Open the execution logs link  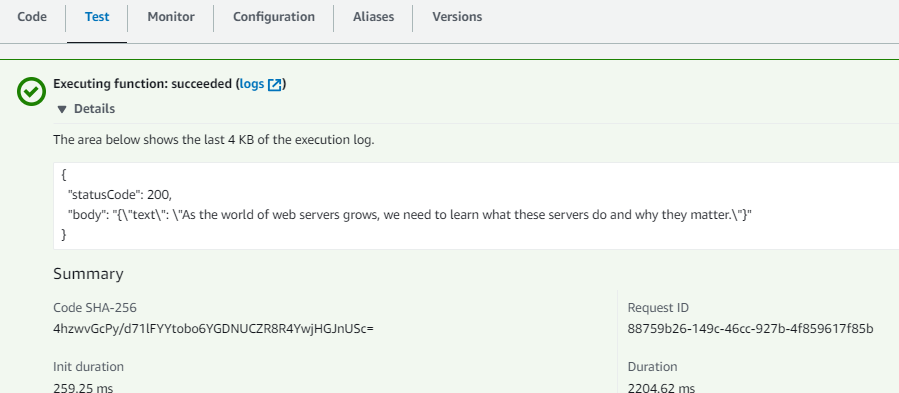tap(252, 84)
